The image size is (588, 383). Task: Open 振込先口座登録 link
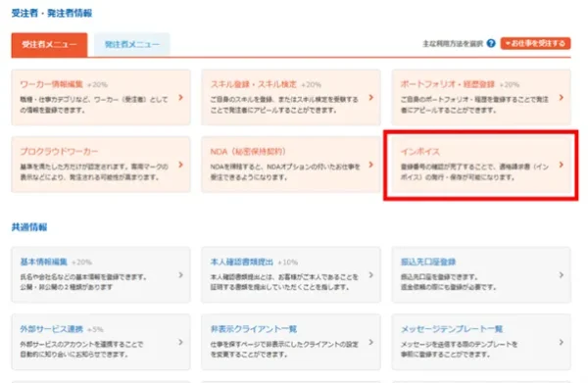tap(428, 262)
